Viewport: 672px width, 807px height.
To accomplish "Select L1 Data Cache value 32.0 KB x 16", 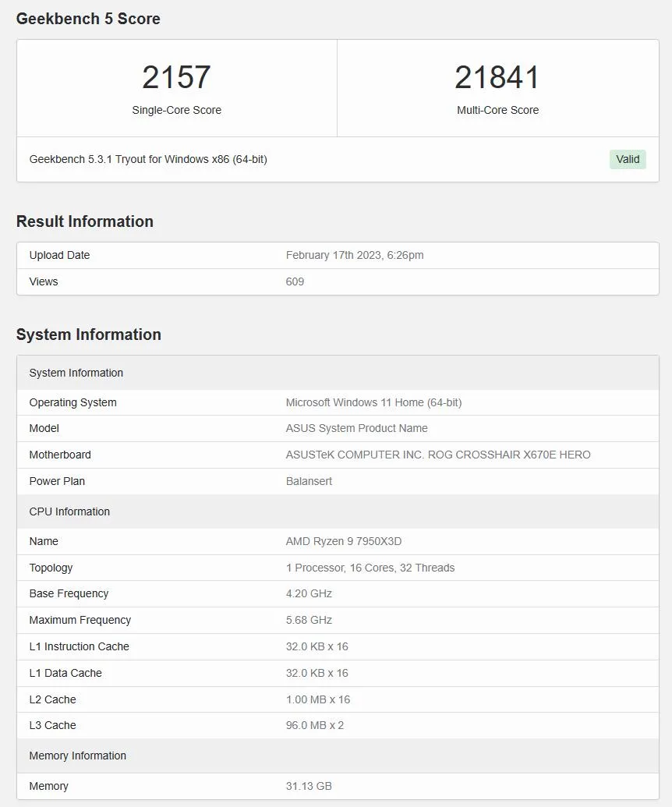I will click(x=317, y=673).
